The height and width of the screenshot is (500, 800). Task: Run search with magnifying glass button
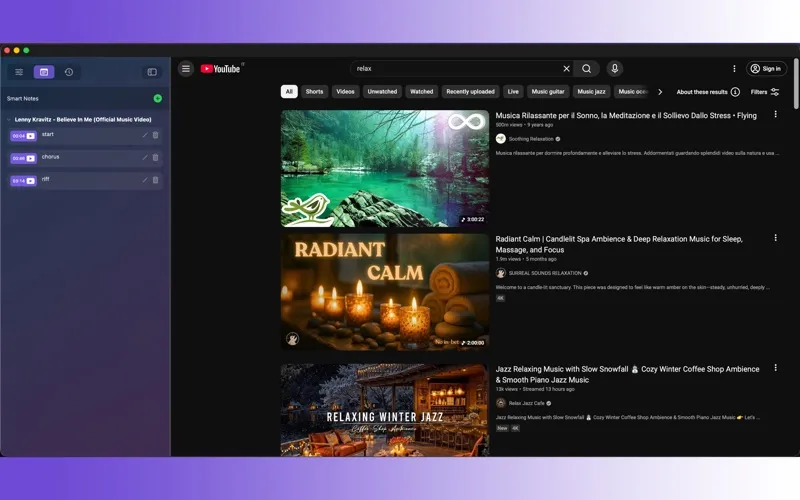pyautogui.click(x=587, y=68)
